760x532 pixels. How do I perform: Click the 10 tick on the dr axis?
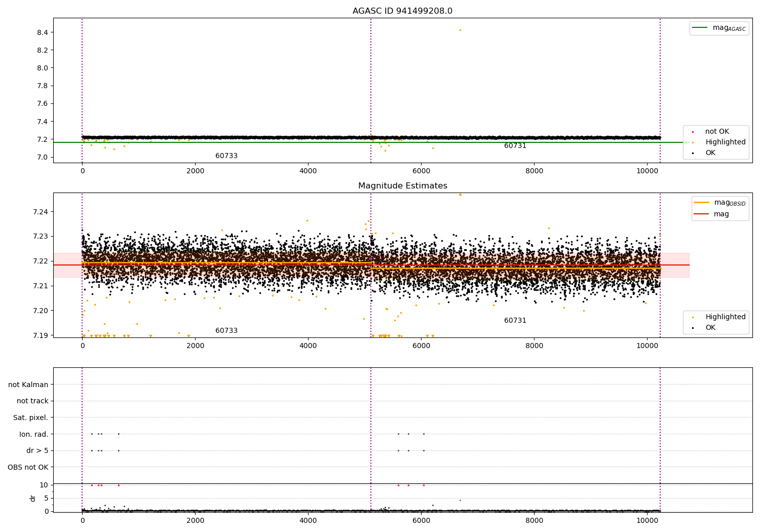click(x=44, y=485)
